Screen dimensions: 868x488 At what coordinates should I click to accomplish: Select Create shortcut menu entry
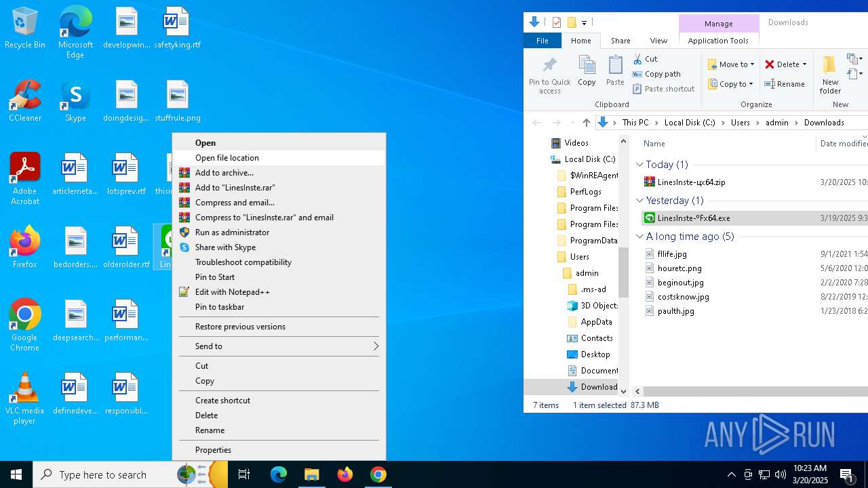click(279, 401)
